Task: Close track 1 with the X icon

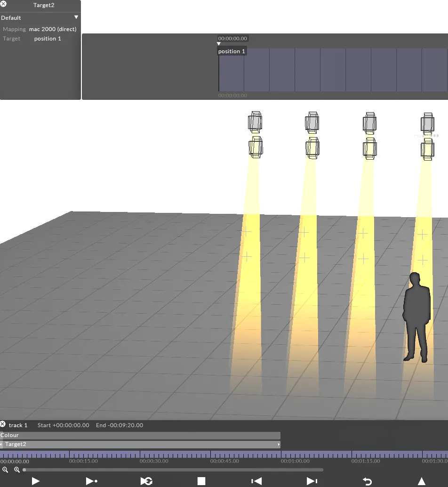Action: pos(3,425)
